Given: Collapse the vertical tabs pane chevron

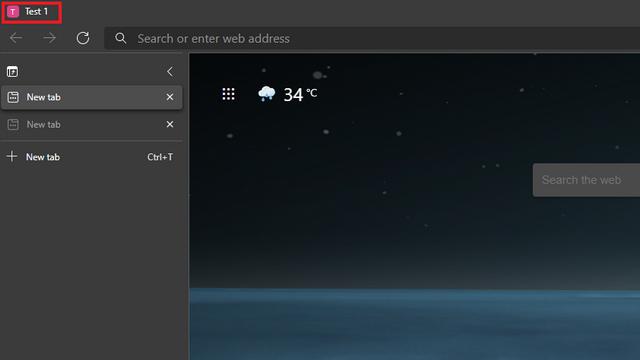Looking at the screenshot, I should coord(170,72).
